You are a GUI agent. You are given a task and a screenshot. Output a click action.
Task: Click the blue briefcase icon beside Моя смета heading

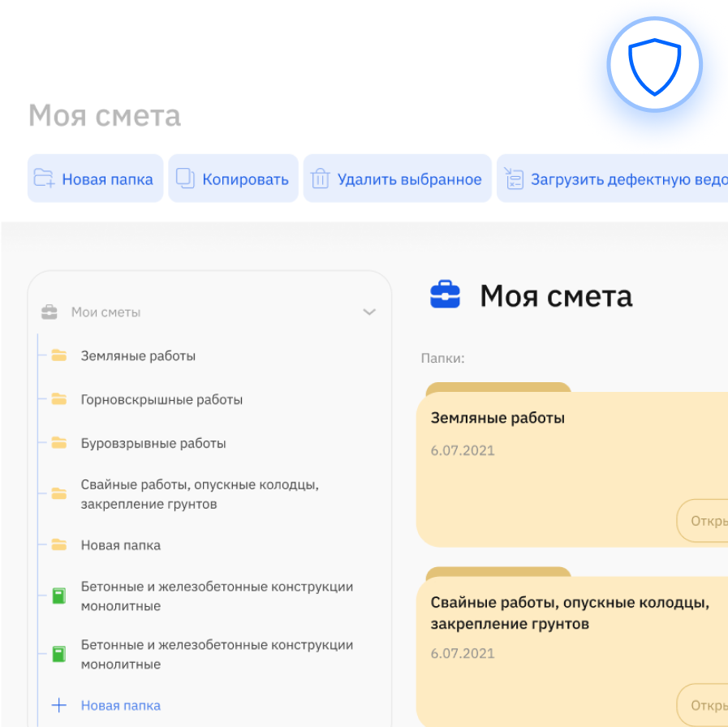point(446,295)
